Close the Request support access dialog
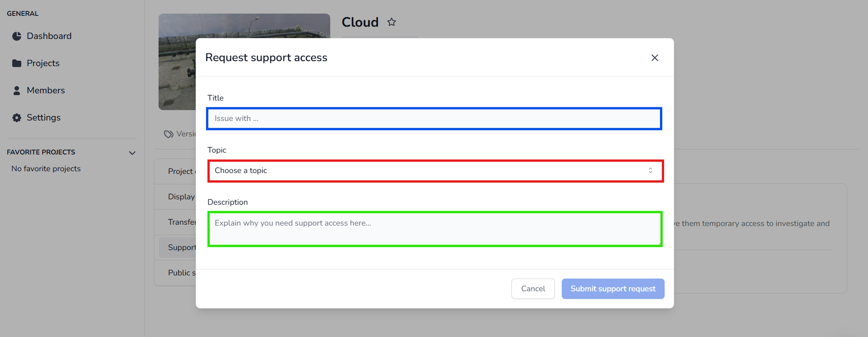This screenshot has width=868, height=337. (x=654, y=58)
